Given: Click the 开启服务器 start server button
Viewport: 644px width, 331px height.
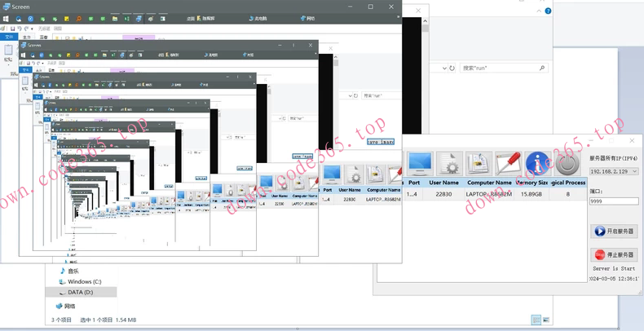Looking at the screenshot, I should pyautogui.click(x=614, y=232).
